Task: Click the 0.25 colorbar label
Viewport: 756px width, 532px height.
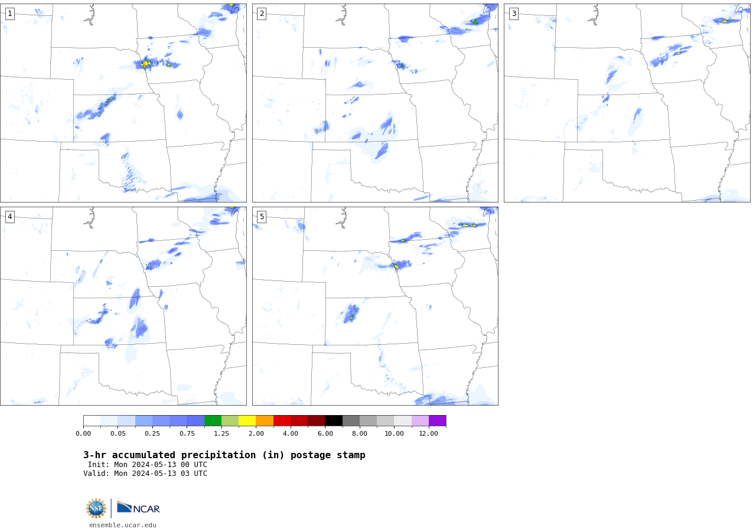Action: (x=152, y=433)
